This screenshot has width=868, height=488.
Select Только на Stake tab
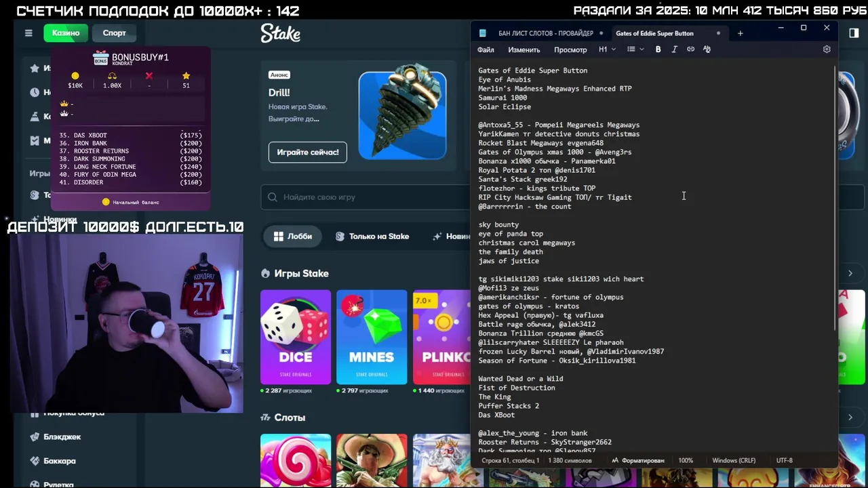(x=372, y=237)
